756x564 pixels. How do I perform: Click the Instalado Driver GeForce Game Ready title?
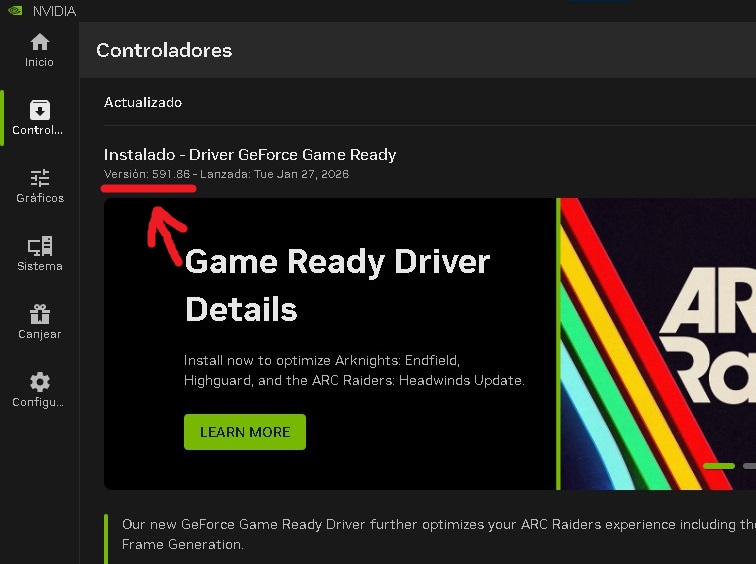point(250,155)
